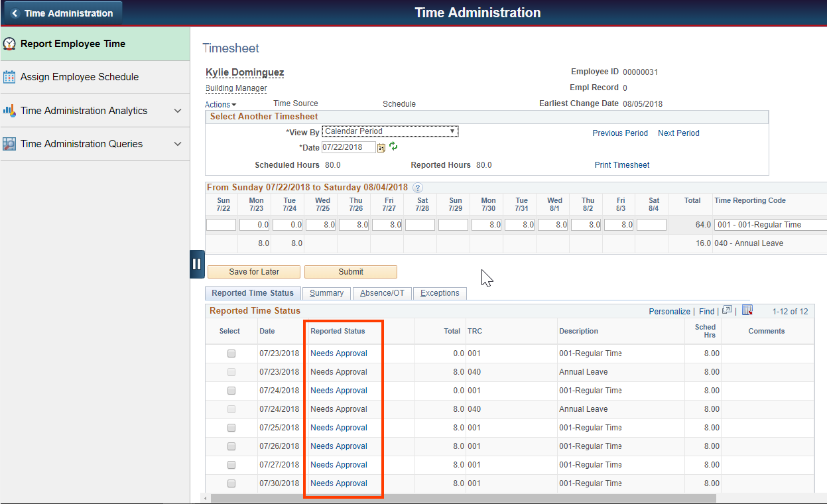Switch to the Summary tab
Viewport: 827px width, 504px height.
click(x=326, y=292)
